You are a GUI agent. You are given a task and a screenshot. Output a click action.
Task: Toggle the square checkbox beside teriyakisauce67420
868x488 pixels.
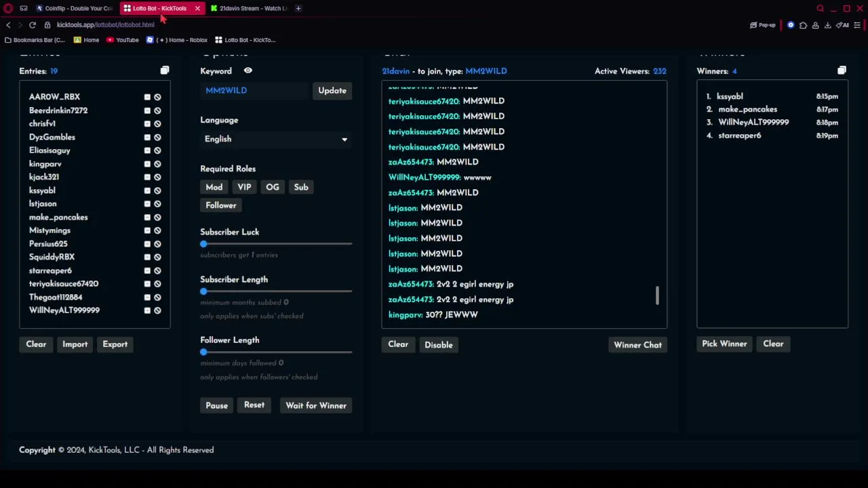click(x=147, y=284)
